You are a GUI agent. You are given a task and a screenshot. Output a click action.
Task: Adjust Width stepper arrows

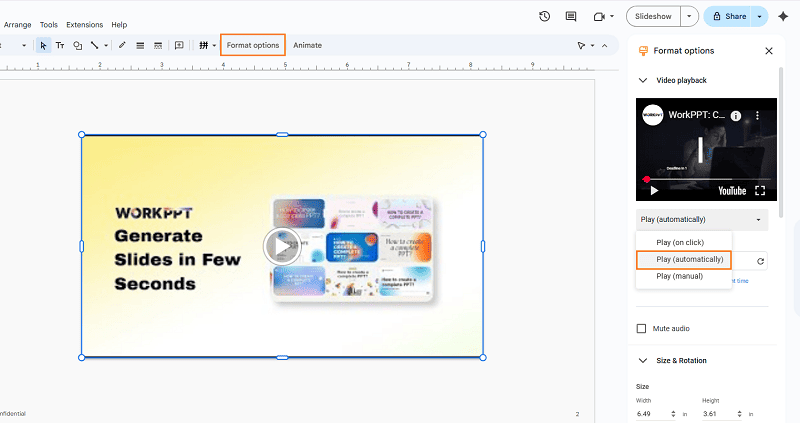(673, 414)
